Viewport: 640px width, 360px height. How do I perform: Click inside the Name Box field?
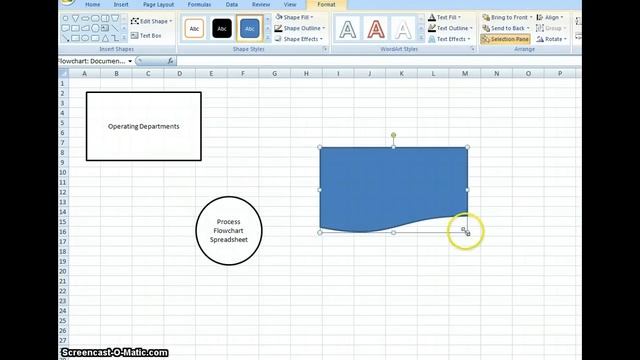pos(93,61)
